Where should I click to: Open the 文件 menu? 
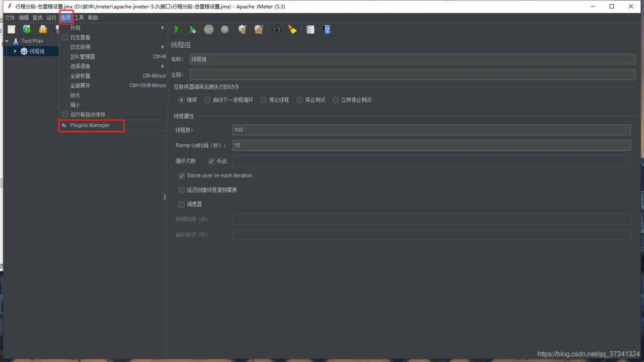[10, 18]
